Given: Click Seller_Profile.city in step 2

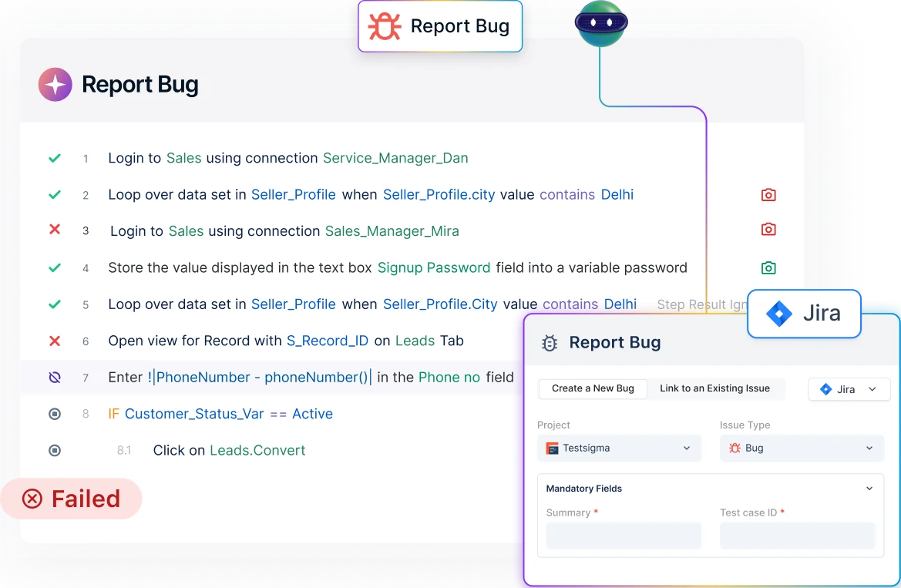Looking at the screenshot, I should pos(439,195).
